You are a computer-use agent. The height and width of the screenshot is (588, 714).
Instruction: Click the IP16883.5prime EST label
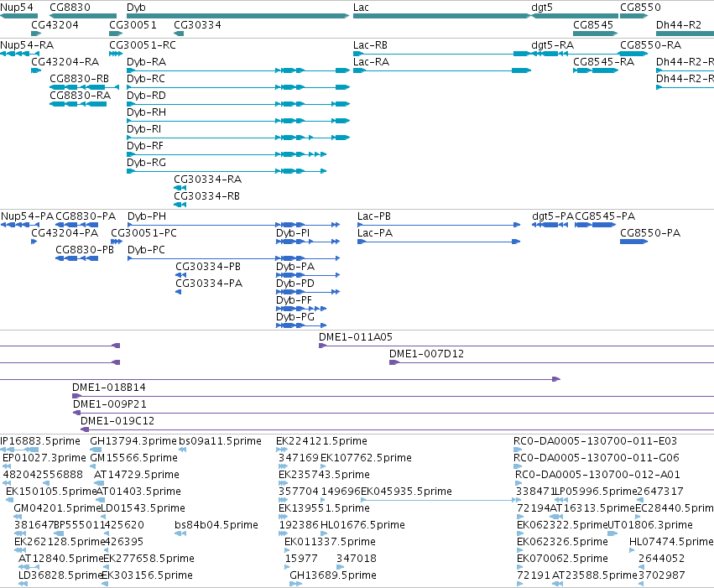point(40,441)
